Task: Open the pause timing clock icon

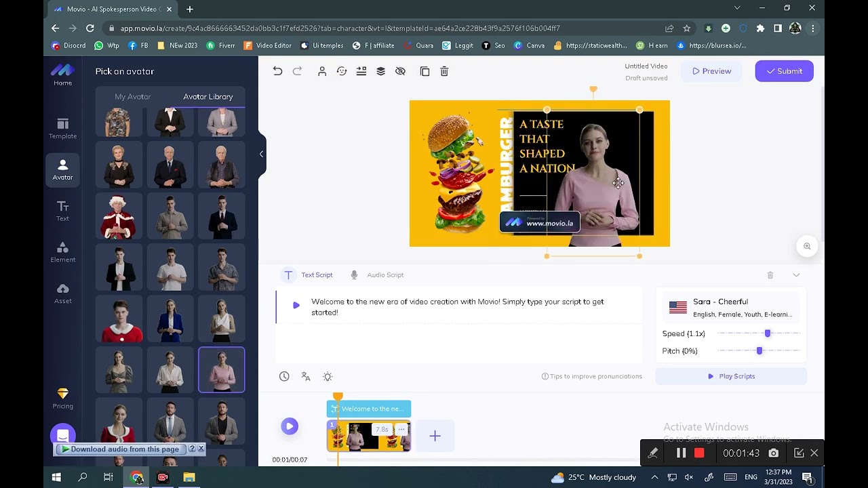Action: pyautogui.click(x=284, y=376)
